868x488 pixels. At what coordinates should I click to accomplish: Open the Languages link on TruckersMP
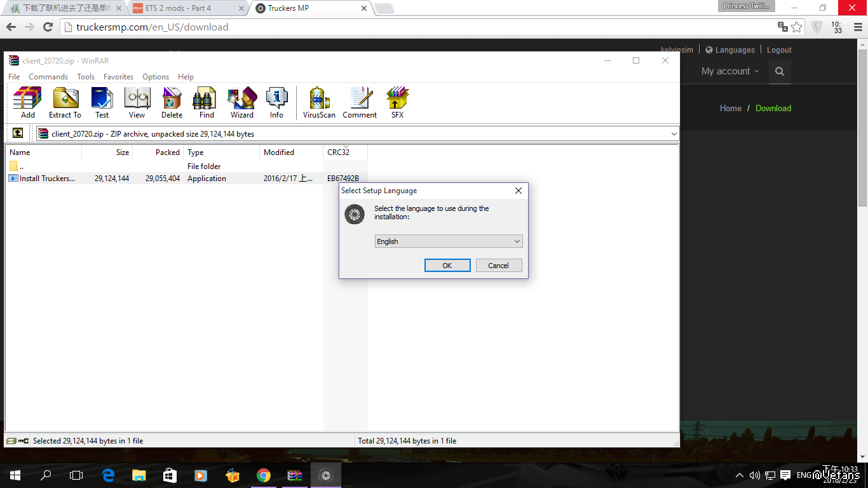(730, 50)
